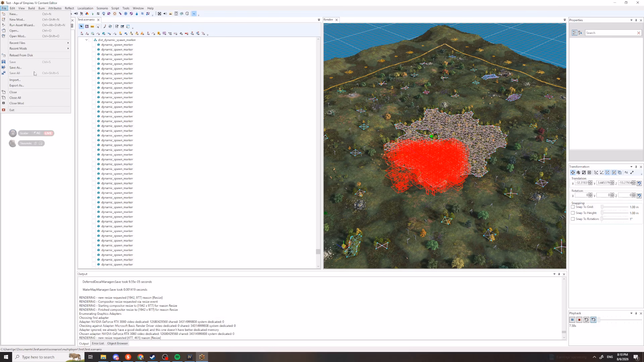The width and height of the screenshot is (644, 362).
Task: Enable Snap To Grid checkbox
Action: (573, 207)
